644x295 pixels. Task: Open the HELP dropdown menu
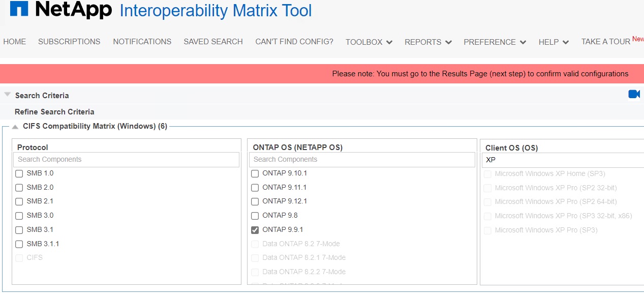553,42
